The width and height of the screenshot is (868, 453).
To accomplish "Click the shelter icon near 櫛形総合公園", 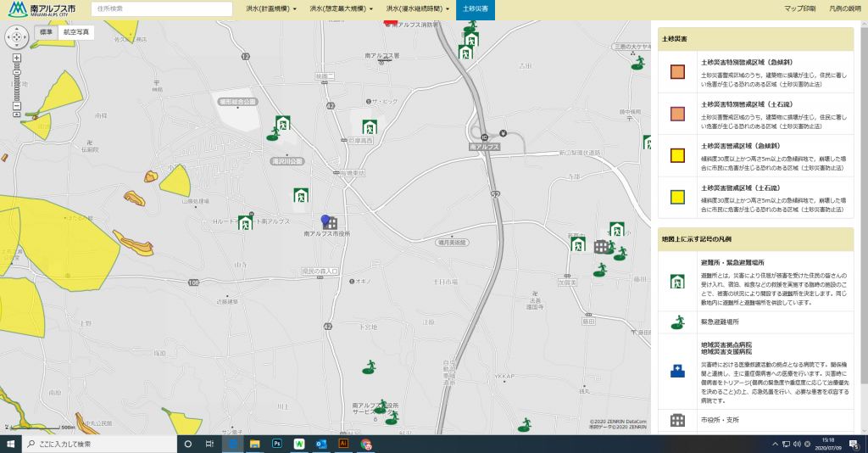I will point(282,124).
